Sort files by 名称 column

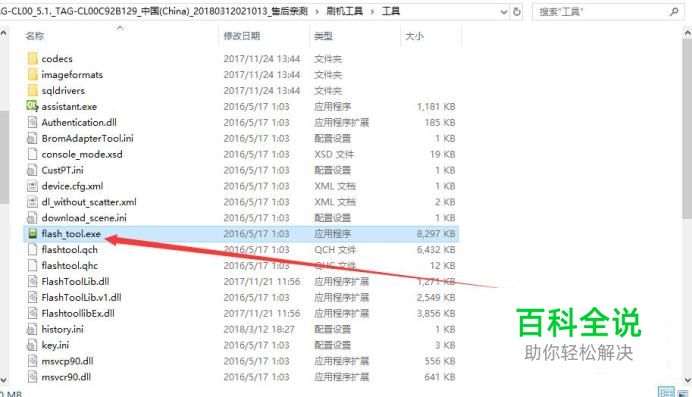(x=34, y=36)
